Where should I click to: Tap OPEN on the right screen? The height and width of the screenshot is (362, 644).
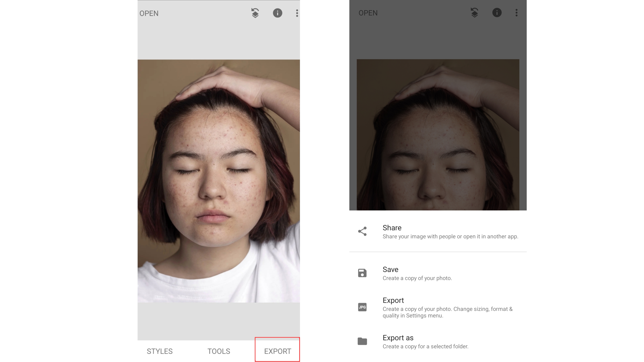click(x=368, y=13)
